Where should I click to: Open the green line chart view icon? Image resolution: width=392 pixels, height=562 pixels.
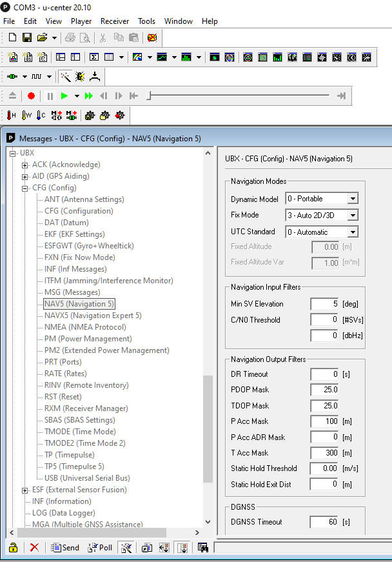click(162, 57)
